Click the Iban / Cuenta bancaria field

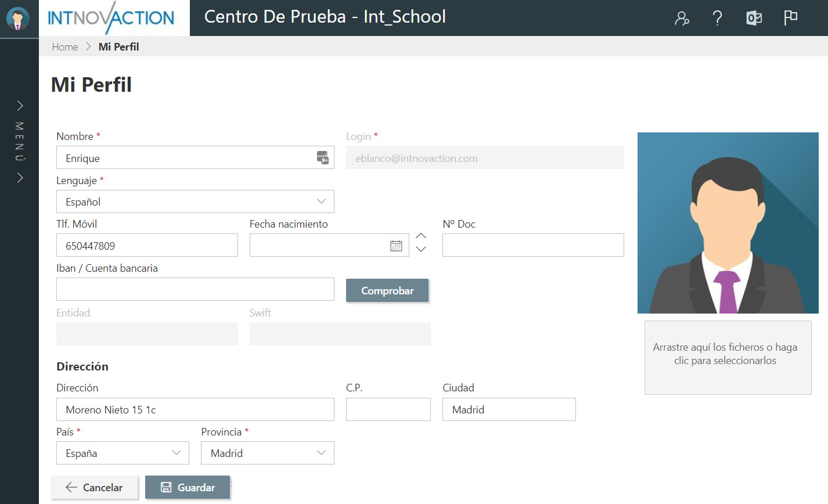tap(195, 289)
